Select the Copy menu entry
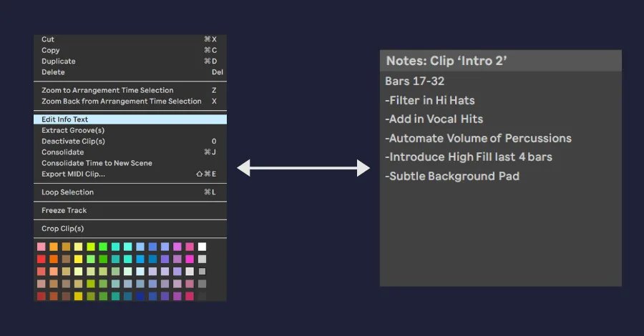The image size is (644, 336). (130, 50)
